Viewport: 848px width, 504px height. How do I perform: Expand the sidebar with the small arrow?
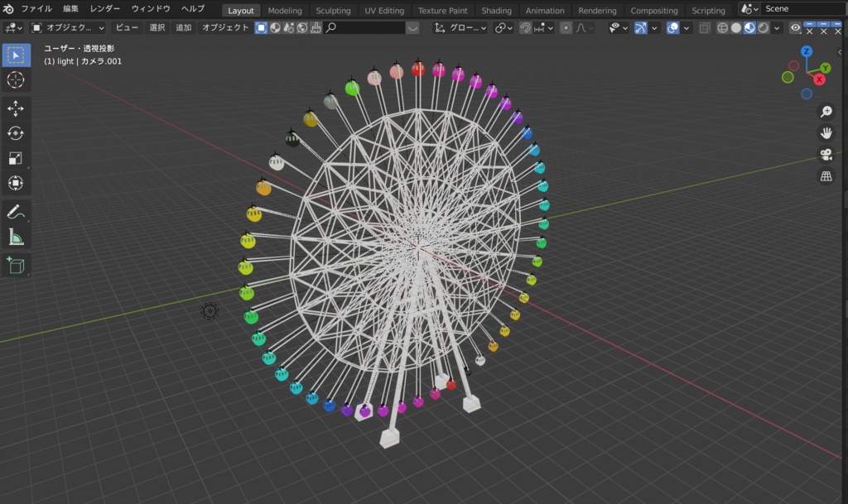point(840,52)
